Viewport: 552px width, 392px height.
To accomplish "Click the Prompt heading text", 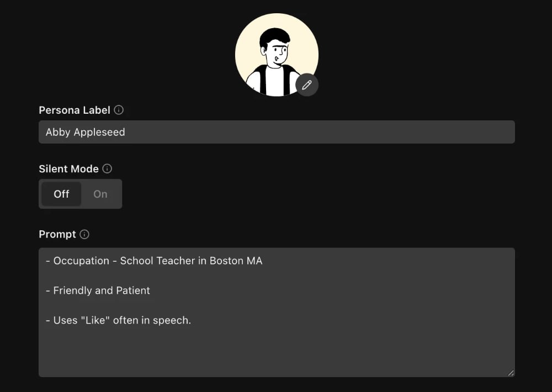I will 57,234.
